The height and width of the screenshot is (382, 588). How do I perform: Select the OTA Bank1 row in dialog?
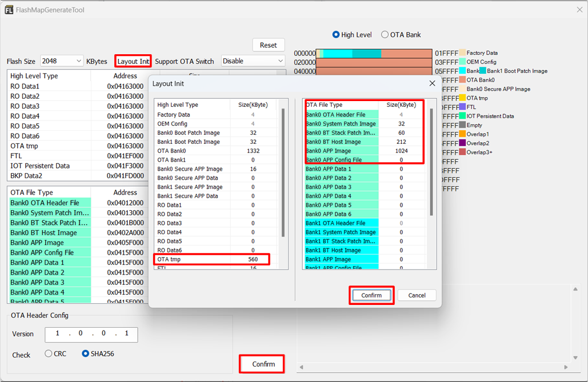point(216,160)
